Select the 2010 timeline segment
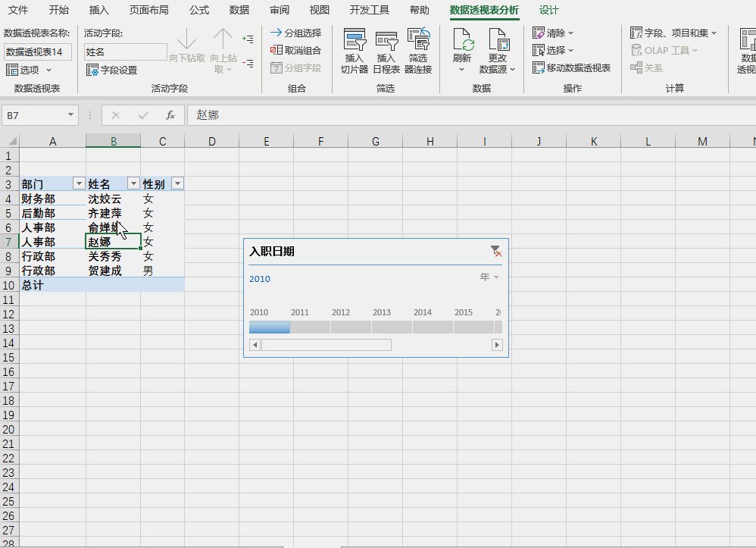The image size is (756, 548). coord(270,327)
